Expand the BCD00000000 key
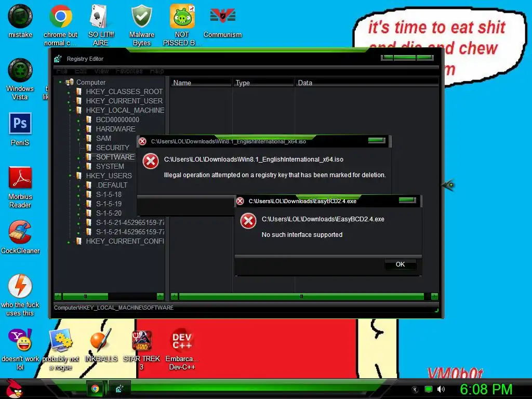The image size is (532, 399). [79, 120]
